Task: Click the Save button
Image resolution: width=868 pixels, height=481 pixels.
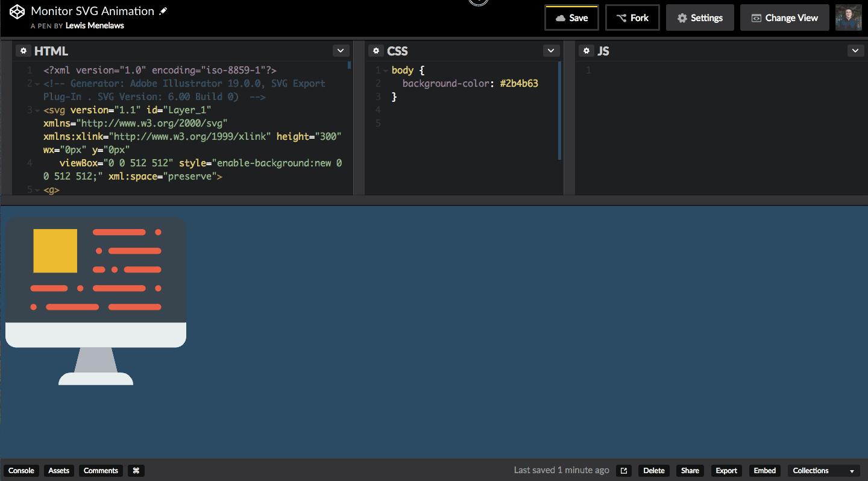Action: 571,17
